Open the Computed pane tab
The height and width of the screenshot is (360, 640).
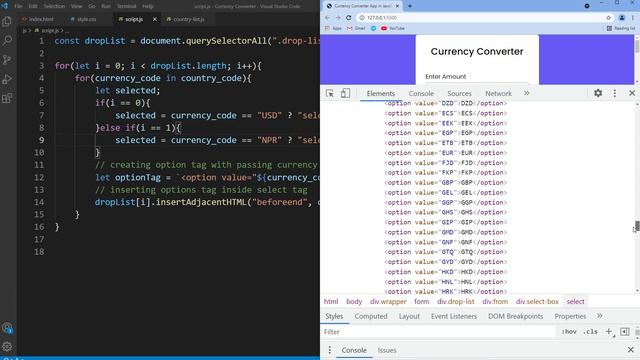[x=371, y=316]
